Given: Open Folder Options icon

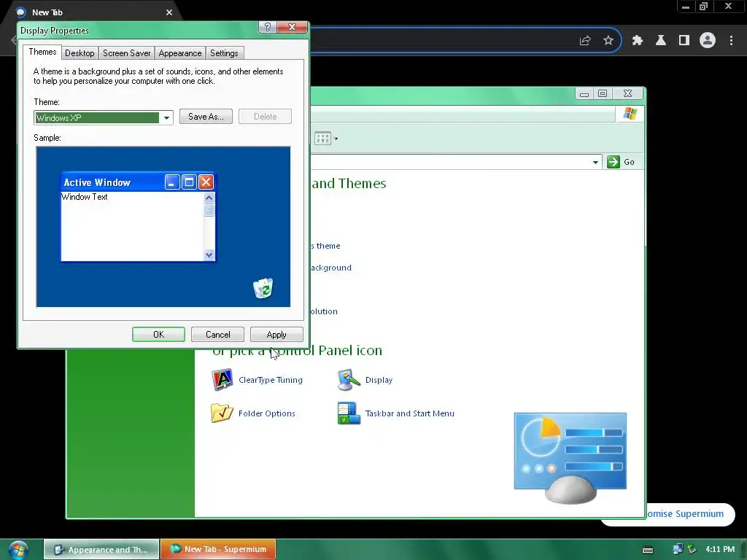Looking at the screenshot, I should pos(222,413).
